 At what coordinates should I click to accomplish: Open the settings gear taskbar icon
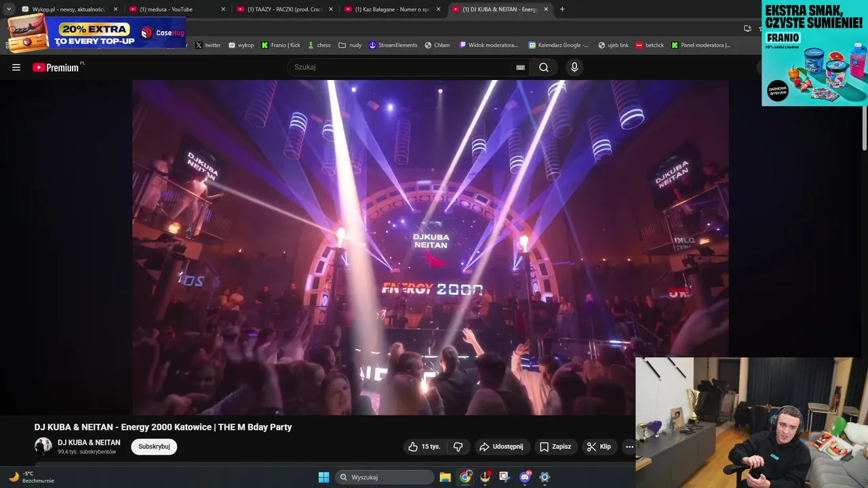[x=544, y=477]
